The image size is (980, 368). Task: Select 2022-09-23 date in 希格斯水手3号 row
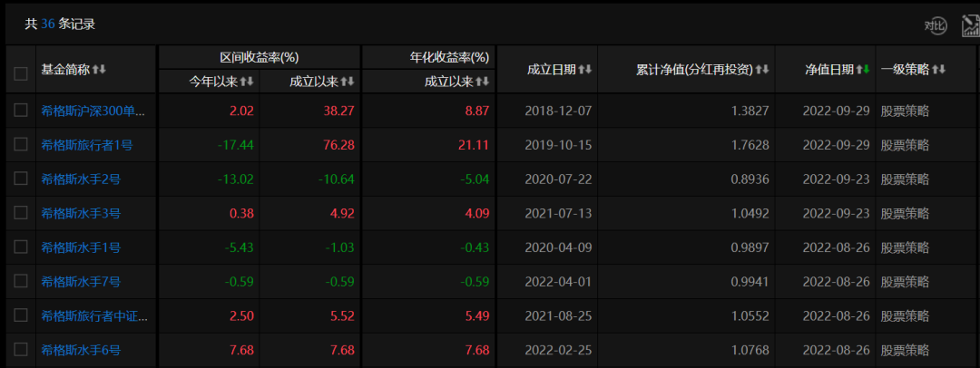click(837, 214)
